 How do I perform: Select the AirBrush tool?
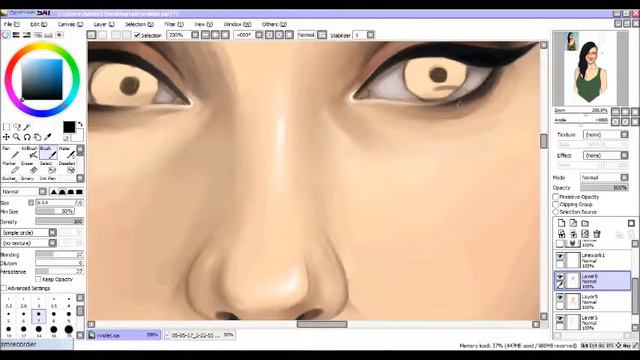pos(29,153)
